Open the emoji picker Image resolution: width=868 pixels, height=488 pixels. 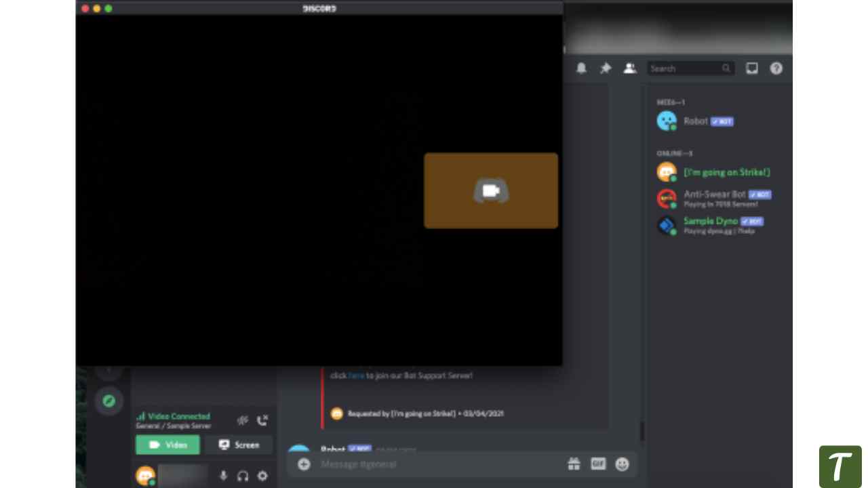622,464
